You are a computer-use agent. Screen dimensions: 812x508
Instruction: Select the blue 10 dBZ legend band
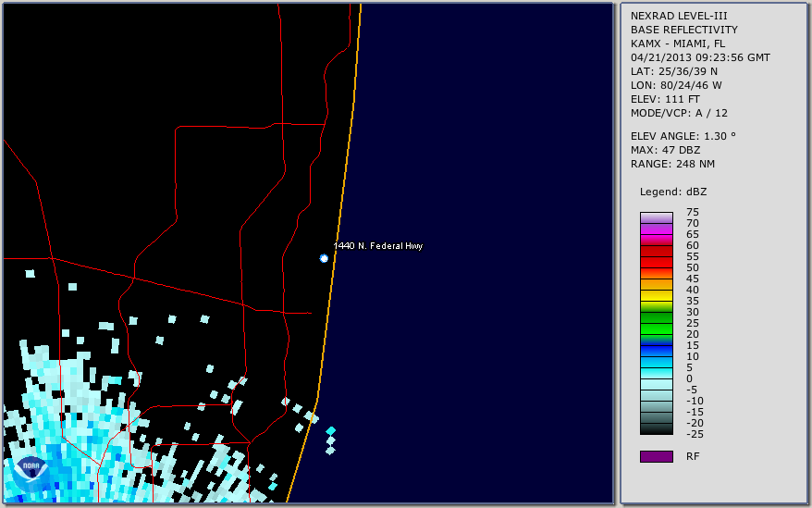point(656,362)
